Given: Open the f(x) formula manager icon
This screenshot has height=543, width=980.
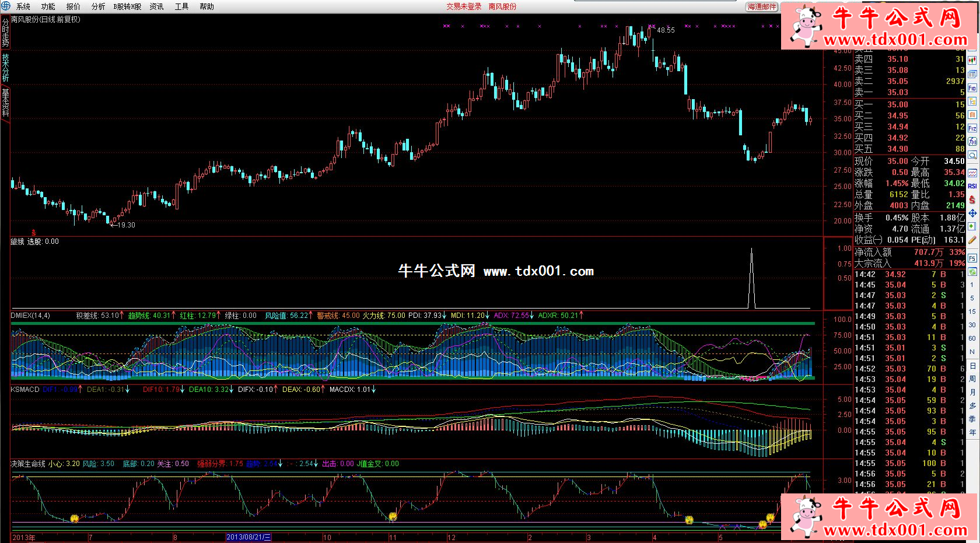Looking at the screenshot, I should pos(972,142).
